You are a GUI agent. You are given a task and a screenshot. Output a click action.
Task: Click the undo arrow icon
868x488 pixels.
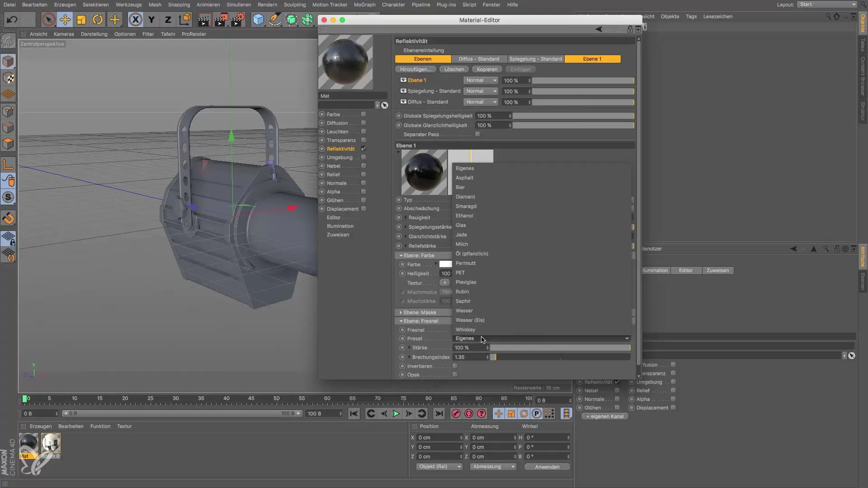pyautogui.click(x=12, y=20)
